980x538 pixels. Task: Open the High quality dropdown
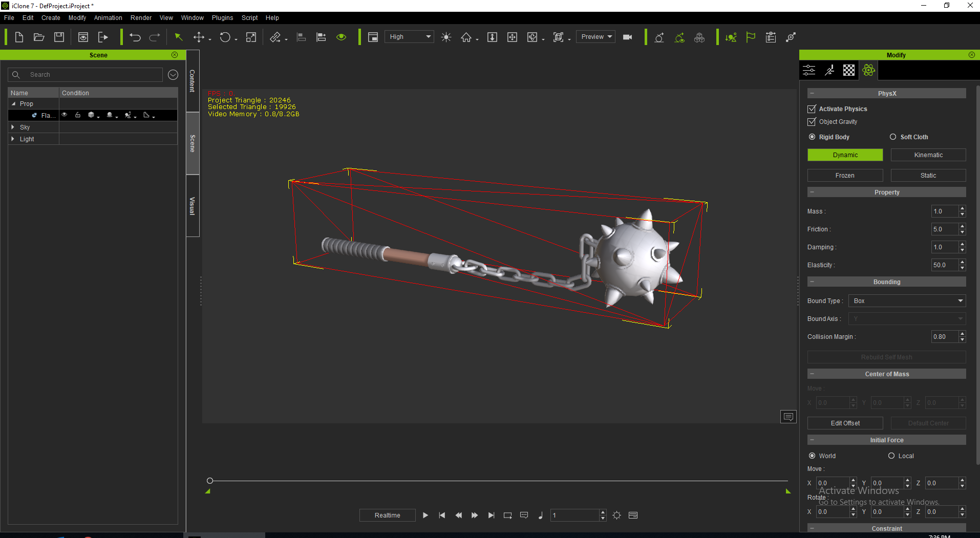[x=409, y=37]
